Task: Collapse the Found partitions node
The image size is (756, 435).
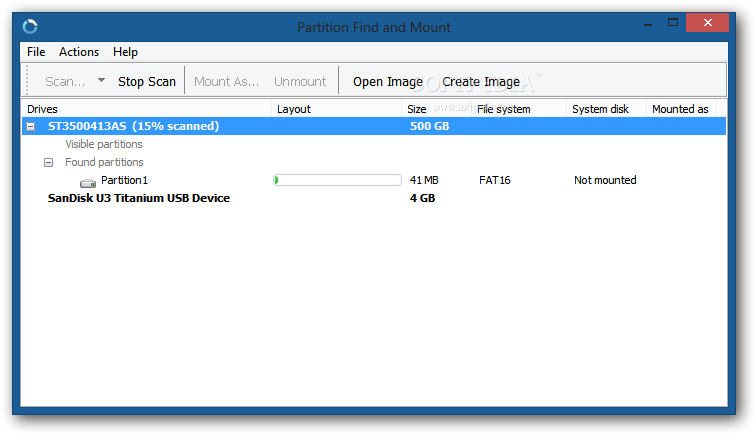Action: coord(48,163)
